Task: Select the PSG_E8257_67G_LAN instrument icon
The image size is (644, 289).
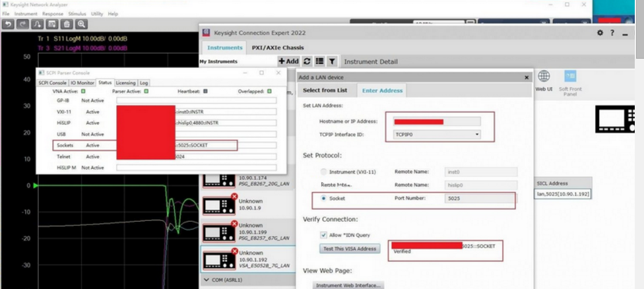Action: pyautogui.click(x=219, y=232)
